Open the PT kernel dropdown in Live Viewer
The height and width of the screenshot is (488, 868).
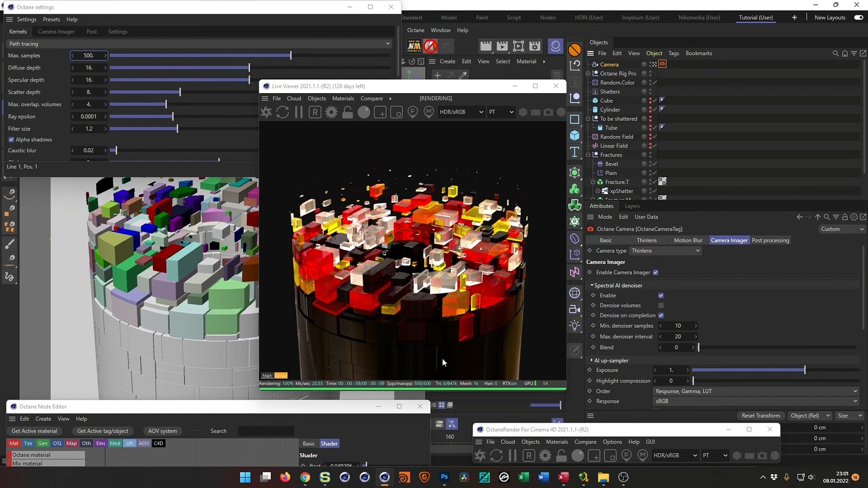click(501, 112)
